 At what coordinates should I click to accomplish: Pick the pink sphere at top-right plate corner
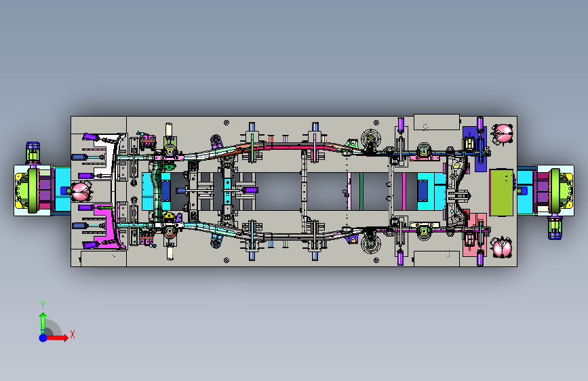coord(503,133)
